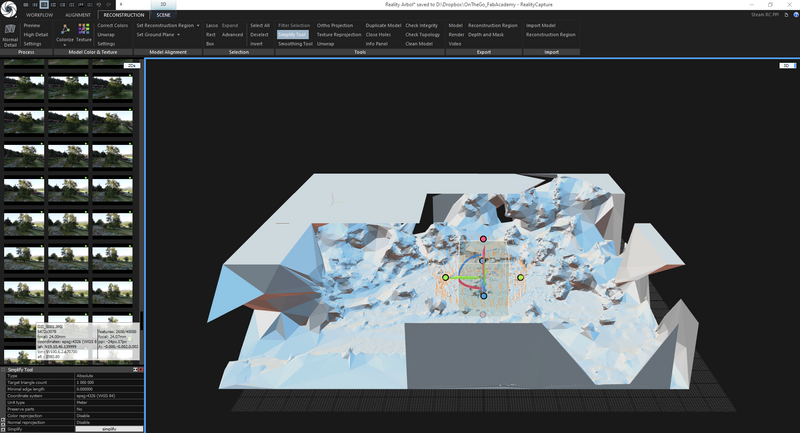Click Check Topology

[x=422, y=35]
